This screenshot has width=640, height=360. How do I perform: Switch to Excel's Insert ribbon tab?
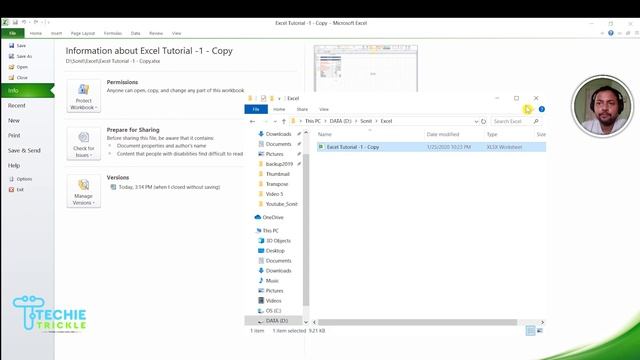[56, 33]
